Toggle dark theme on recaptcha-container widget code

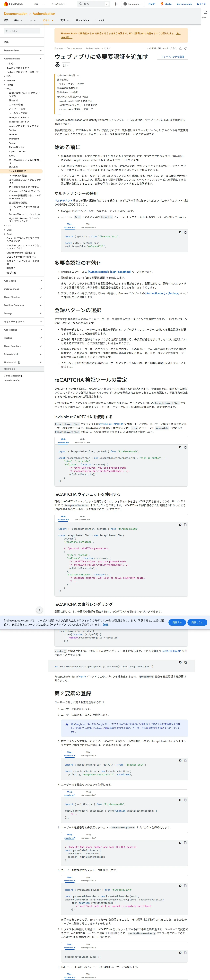[180, 525]
